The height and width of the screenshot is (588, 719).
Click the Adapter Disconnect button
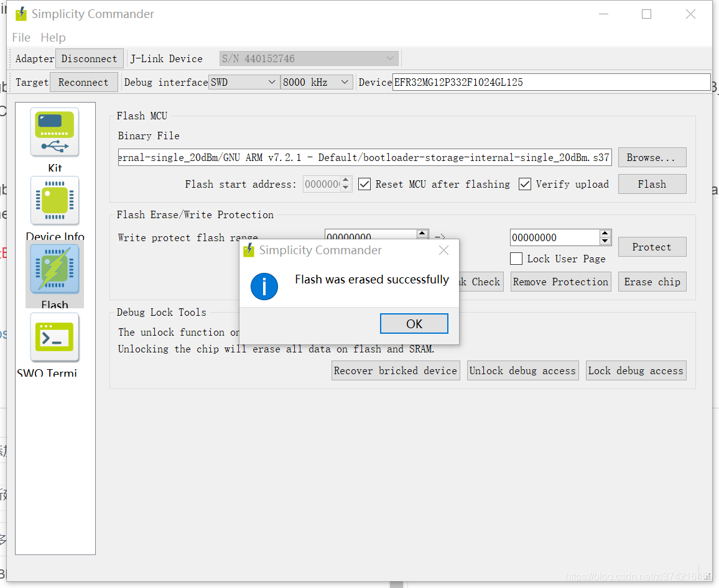coord(90,58)
